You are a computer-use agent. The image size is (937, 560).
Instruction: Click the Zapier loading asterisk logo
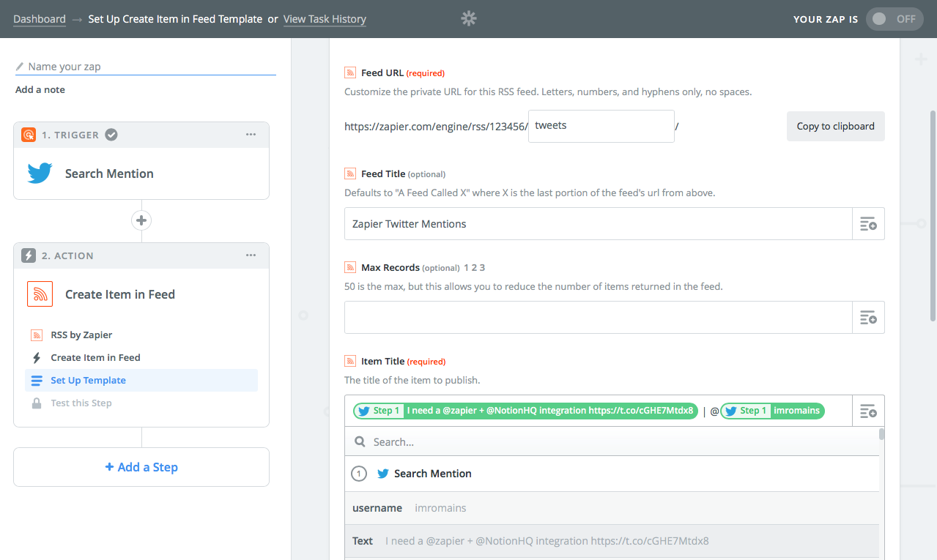pos(469,19)
